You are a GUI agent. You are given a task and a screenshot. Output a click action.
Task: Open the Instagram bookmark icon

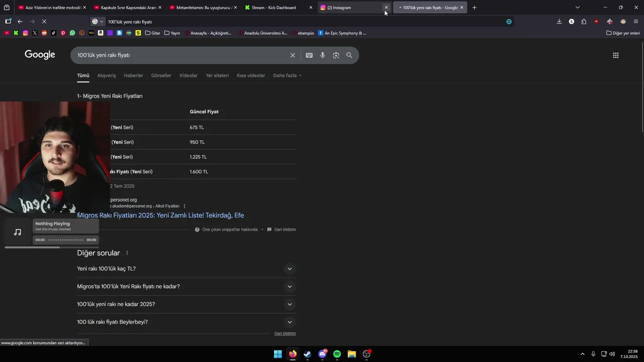coord(26,33)
